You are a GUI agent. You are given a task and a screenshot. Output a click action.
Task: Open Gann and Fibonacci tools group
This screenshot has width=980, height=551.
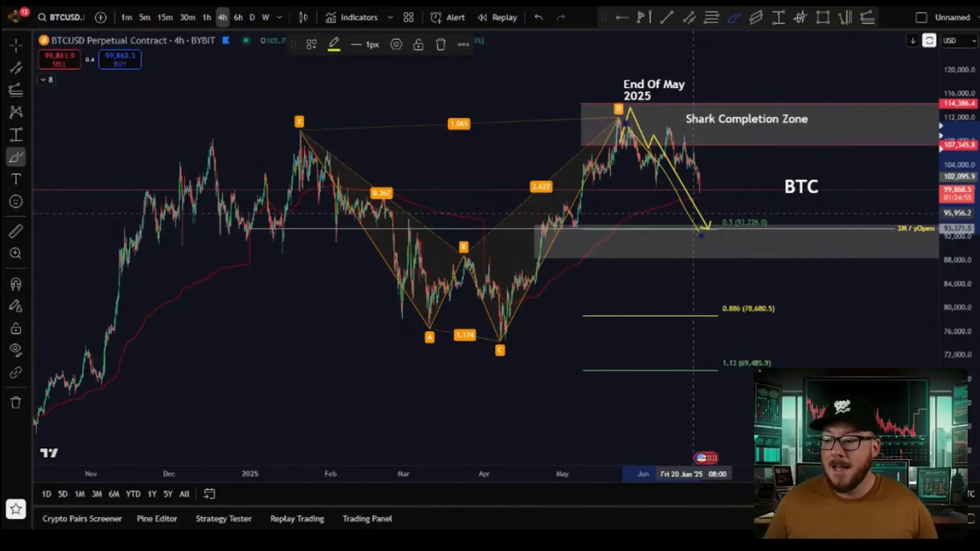(16, 90)
